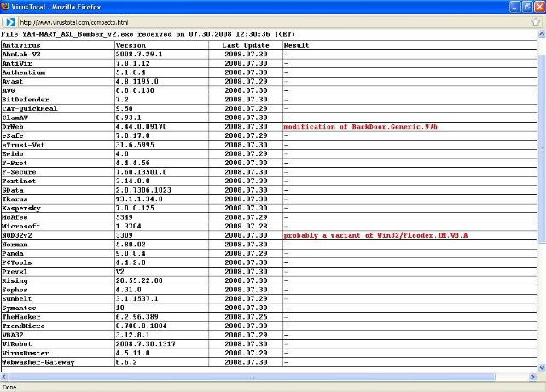Image resolution: width=546 pixels, height=392 pixels.
Task: Click the 'VirusBuster' antivirus cell
Action: pos(58,353)
